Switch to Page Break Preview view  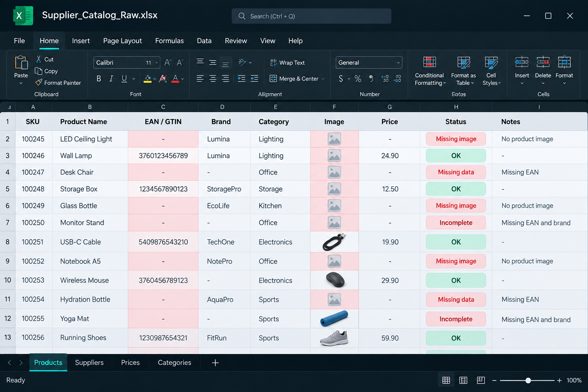coord(481,380)
